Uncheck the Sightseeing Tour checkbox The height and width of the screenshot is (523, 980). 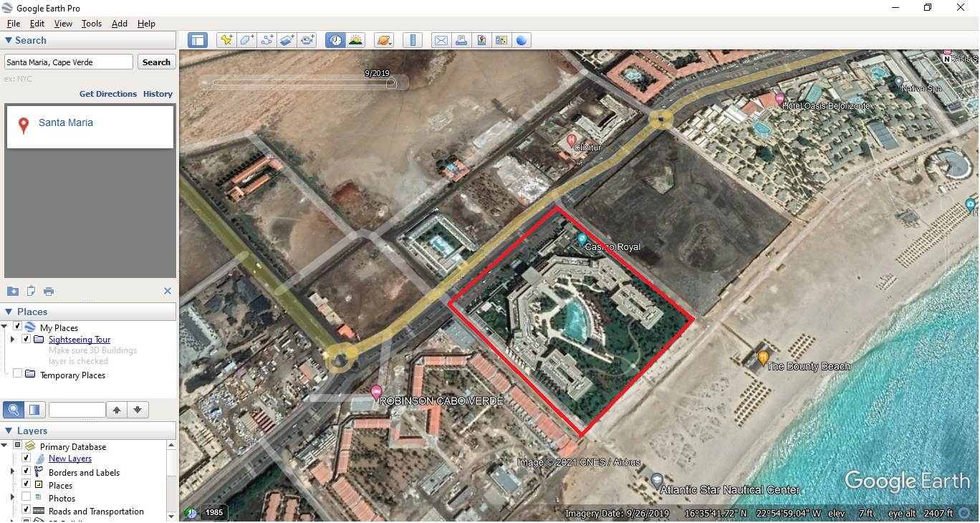pos(27,339)
